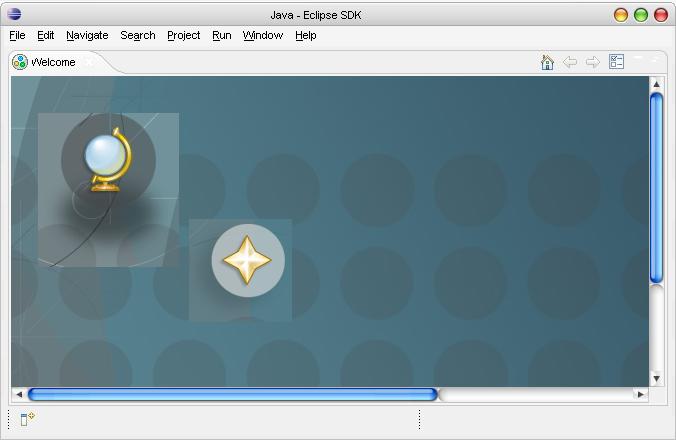This screenshot has width=676, height=440.
Task: Navigate back with the left arrow icon
Action: pos(570,62)
